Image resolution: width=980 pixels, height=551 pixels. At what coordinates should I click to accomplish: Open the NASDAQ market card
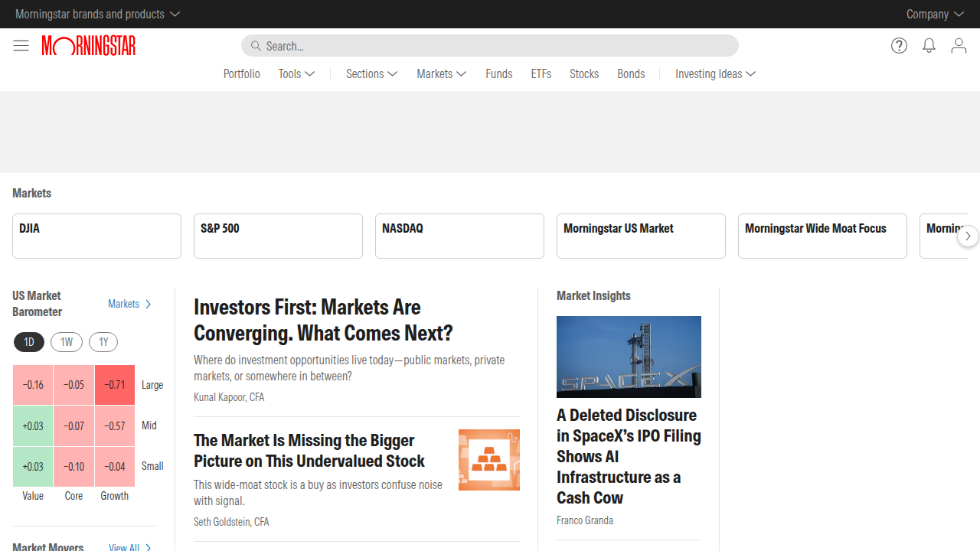[x=459, y=236]
